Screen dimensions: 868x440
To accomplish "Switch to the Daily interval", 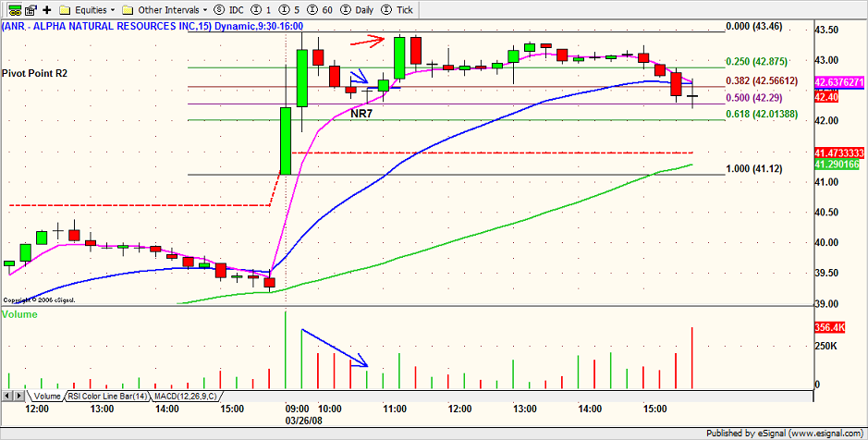I will click(x=357, y=9).
